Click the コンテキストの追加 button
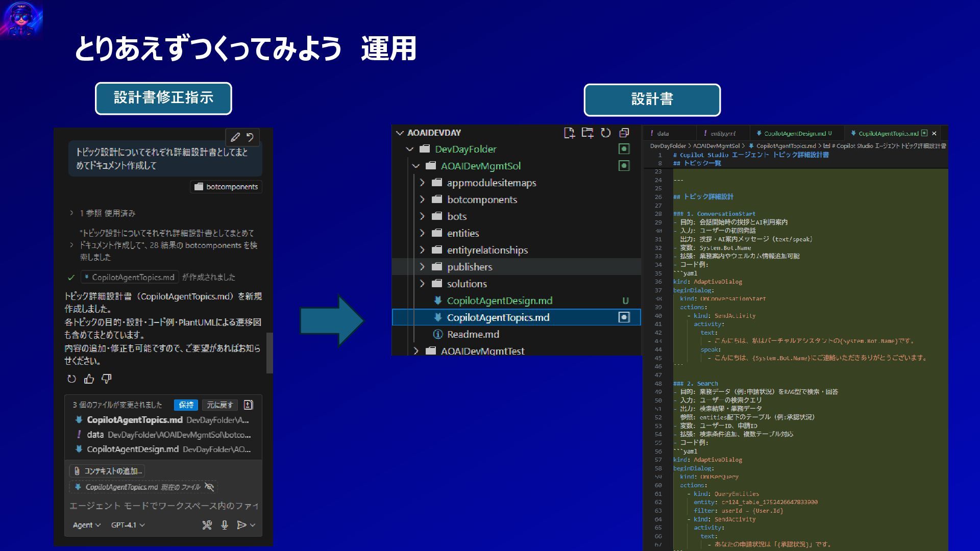Image resolution: width=980 pixels, height=551 pixels. (x=107, y=471)
